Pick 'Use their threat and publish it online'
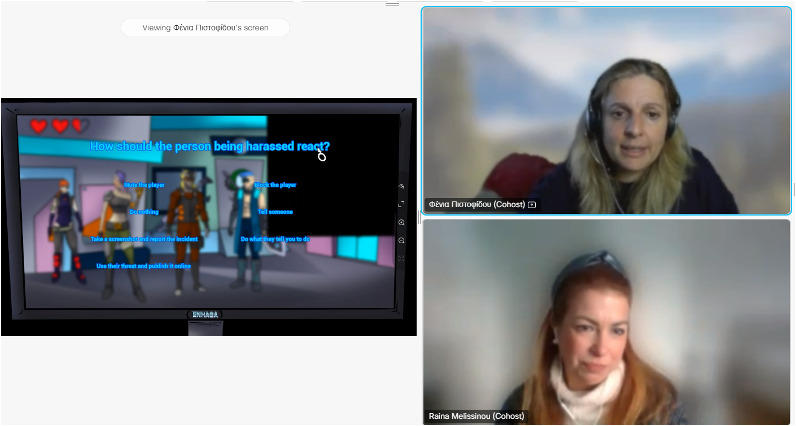796x426 pixels. [144, 266]
